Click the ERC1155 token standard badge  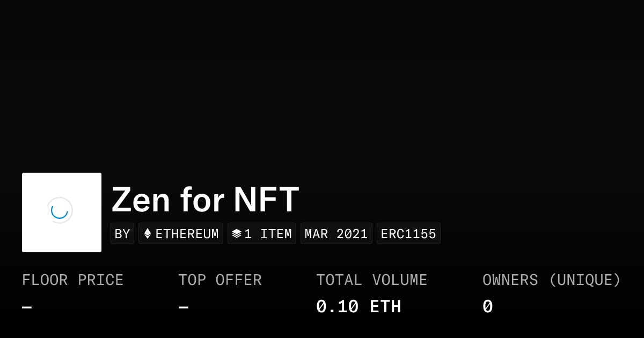[408, 234]
